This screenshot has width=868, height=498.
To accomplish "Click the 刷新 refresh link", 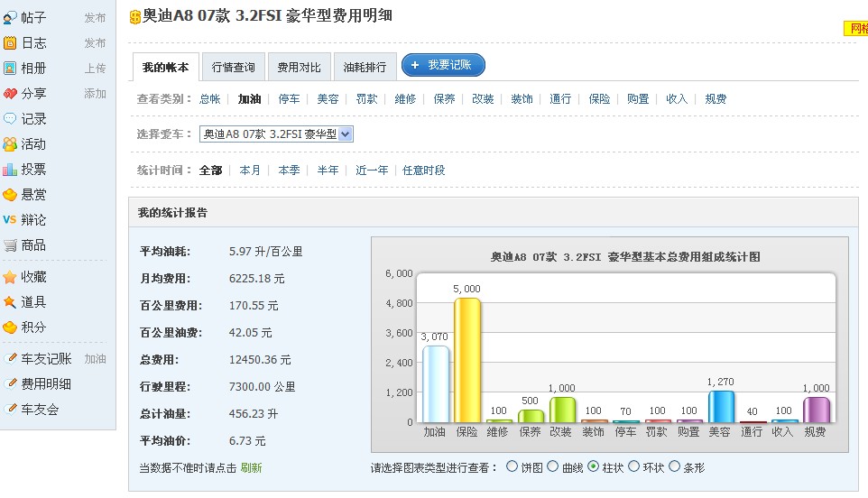I will click(252, 468).
